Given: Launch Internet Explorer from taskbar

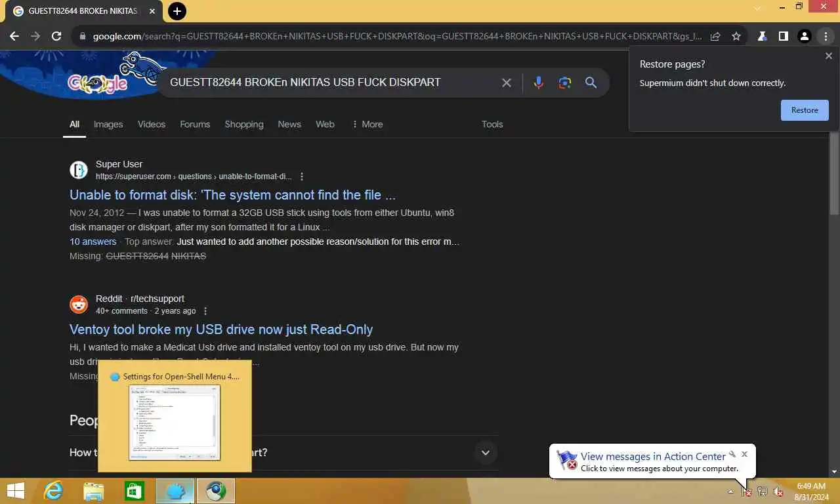Looking at the screenshot, I should (53, 491).
